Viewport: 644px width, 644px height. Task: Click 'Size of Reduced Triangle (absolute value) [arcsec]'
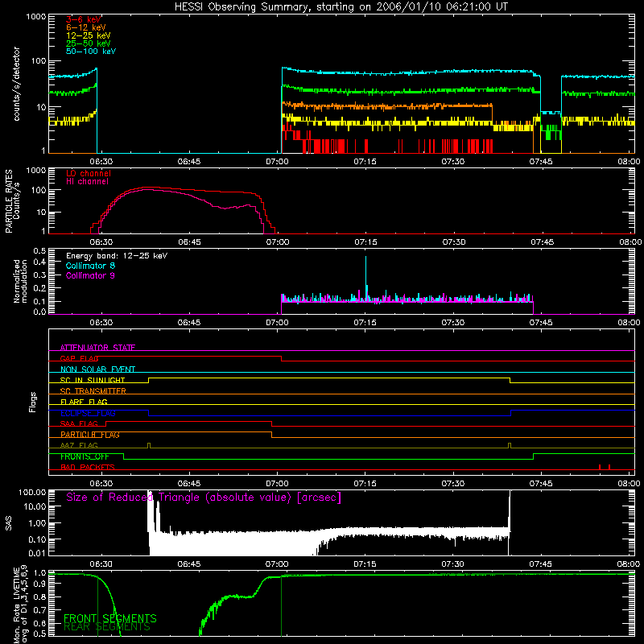pyautogui.click(x=204, y=497)
